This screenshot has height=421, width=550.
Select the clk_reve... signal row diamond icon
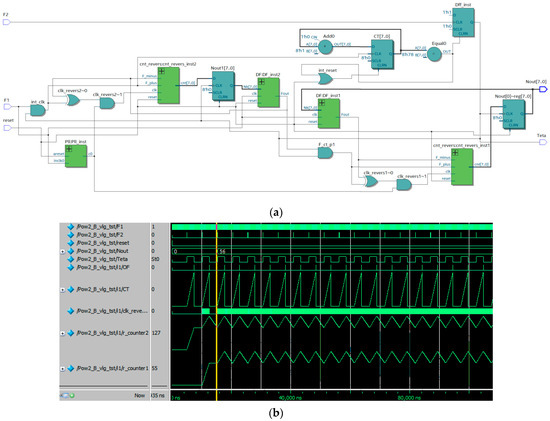pyautogui.click(x=71, y=311)
